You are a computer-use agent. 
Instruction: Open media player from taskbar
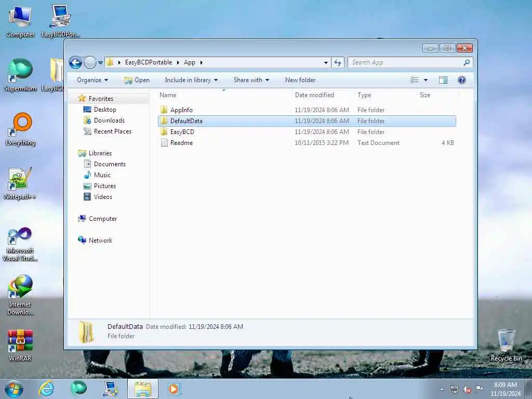coord(174,389)
